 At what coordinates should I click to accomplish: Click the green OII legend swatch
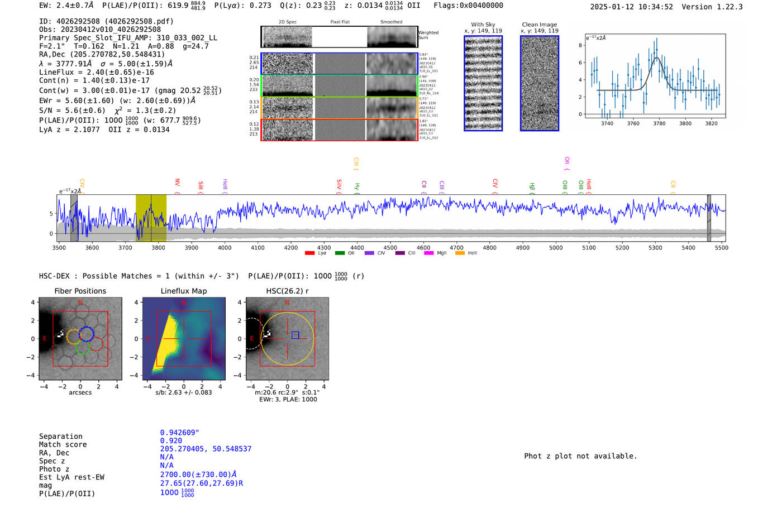point(340,253)
